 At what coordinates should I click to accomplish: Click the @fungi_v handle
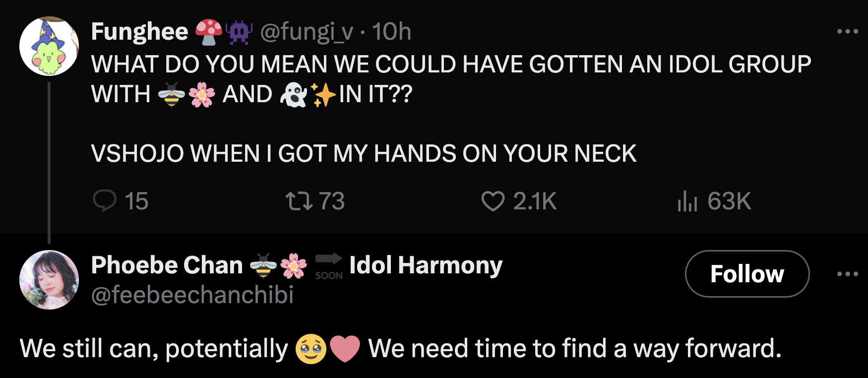click(x=307, y=32)
